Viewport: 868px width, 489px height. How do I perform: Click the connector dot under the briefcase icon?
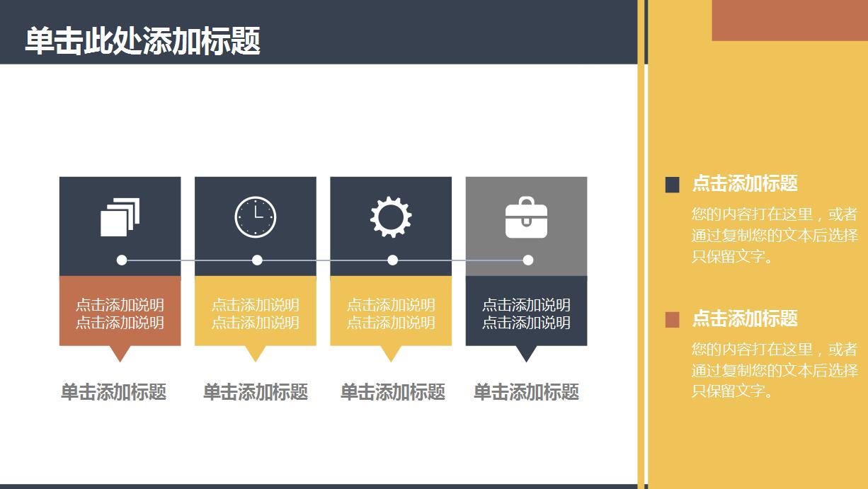click(527, 260)
